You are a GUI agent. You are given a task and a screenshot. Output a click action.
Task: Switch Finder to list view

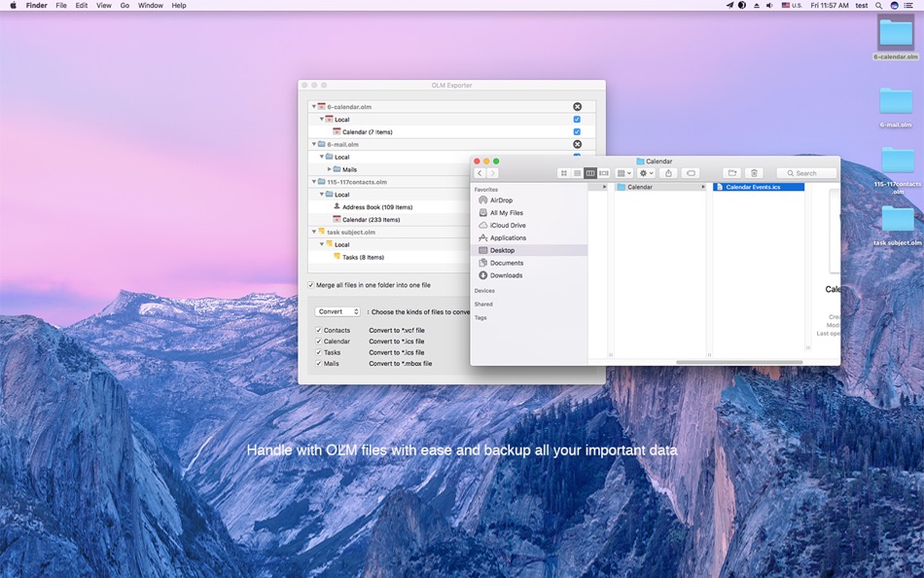pos(577,173)
